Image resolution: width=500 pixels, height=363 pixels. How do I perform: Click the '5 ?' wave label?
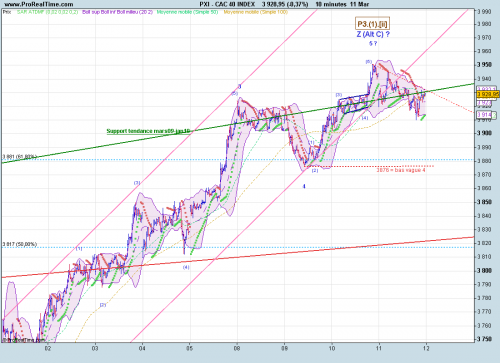pos(373,44)
